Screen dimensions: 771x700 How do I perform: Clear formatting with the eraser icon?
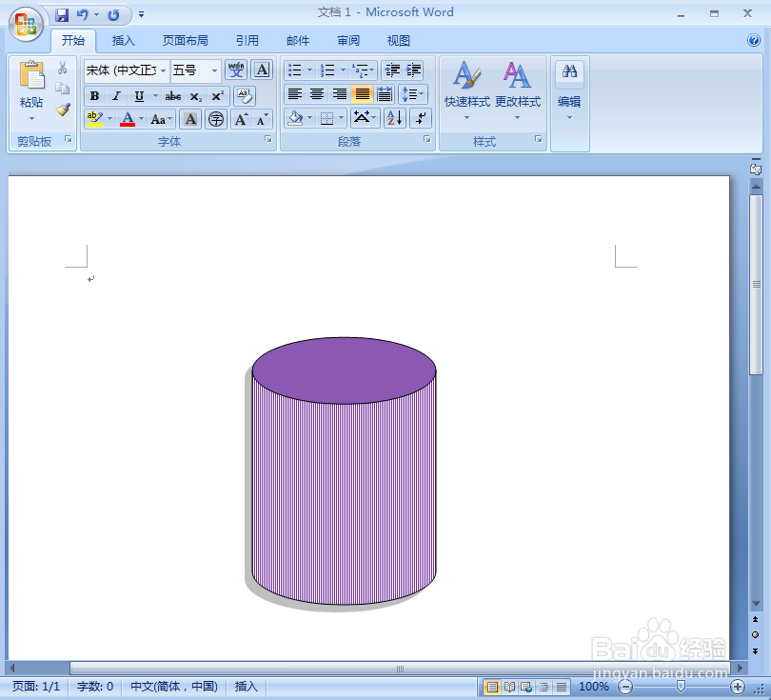click(245, 96)
